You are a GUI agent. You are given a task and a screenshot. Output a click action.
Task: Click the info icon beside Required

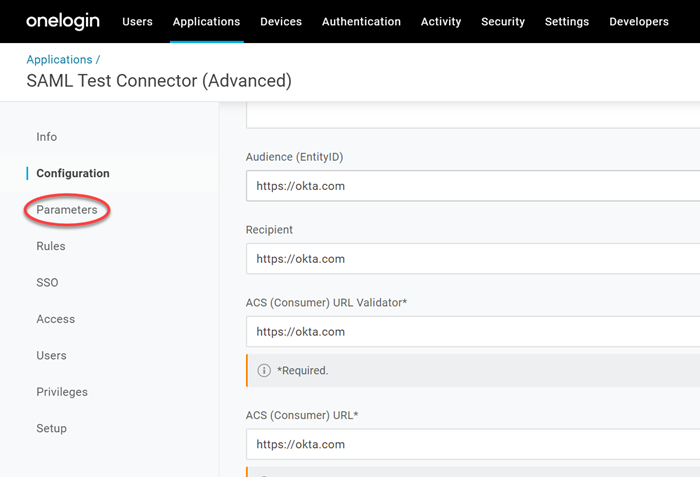(264, 370)
